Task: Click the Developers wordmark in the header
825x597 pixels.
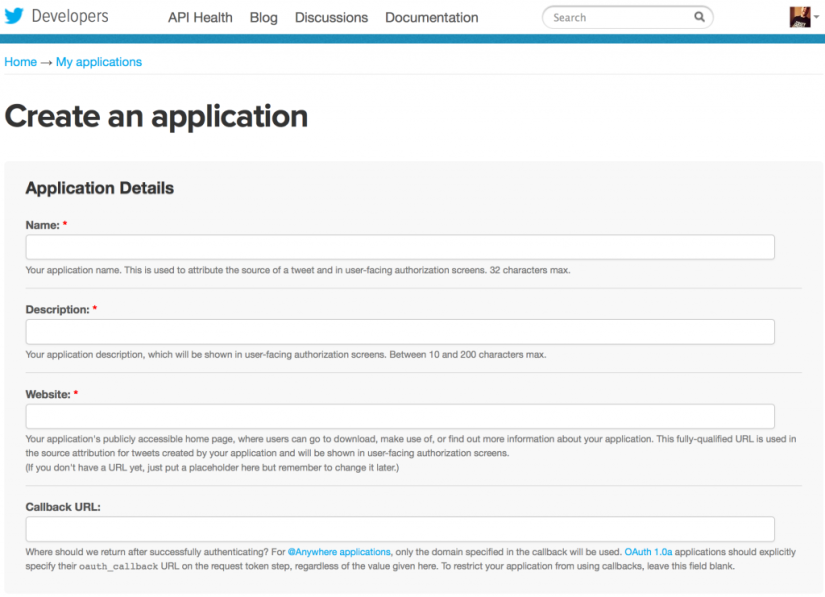Action: [72, 15]
